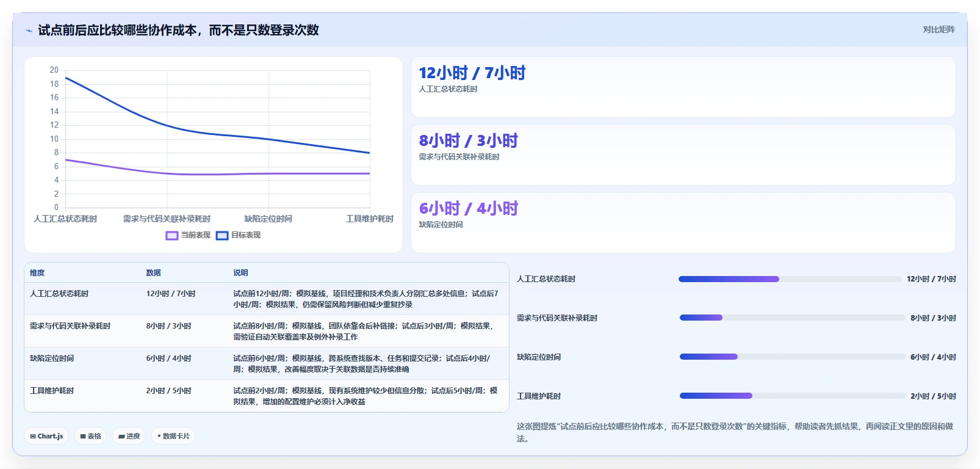Viewport: 980px width, 469px height.
Task: Click progress row label 人工汇总状态耗时
Action: 546,279
